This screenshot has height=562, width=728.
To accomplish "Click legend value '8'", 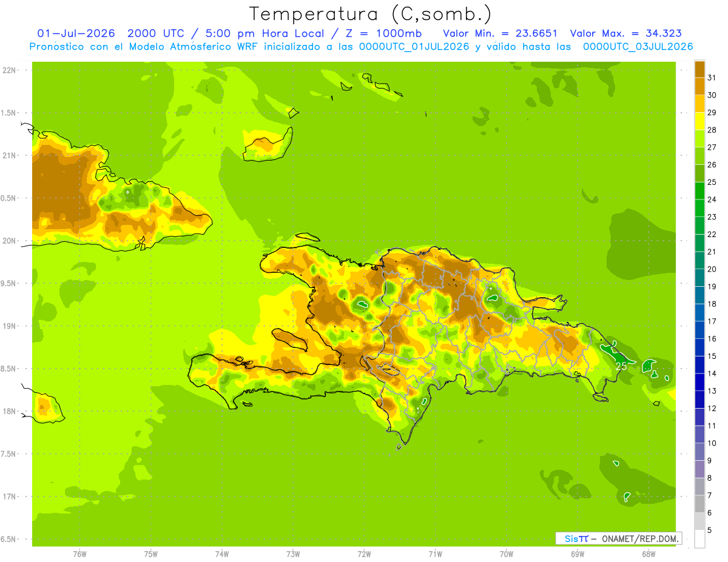I will (x=709, y=478).
